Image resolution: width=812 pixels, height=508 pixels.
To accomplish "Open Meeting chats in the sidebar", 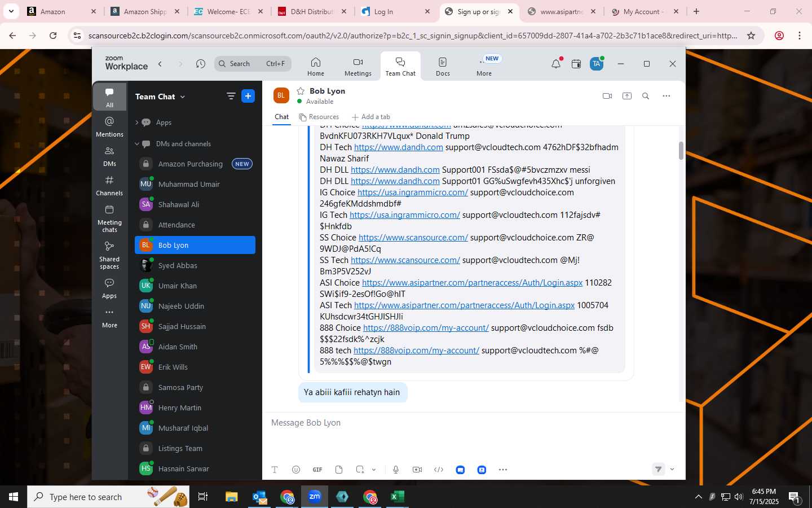I will tap(109, 218).
